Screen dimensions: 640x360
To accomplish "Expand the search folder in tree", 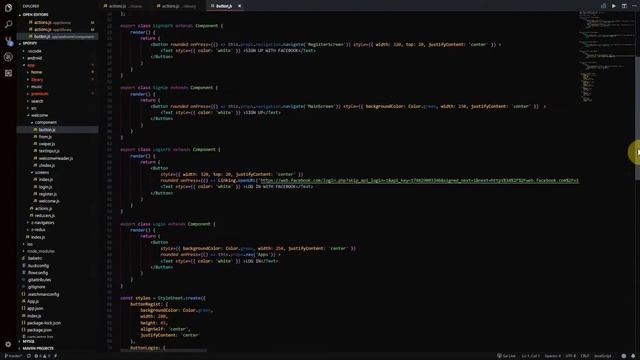I will pos(37,101).
